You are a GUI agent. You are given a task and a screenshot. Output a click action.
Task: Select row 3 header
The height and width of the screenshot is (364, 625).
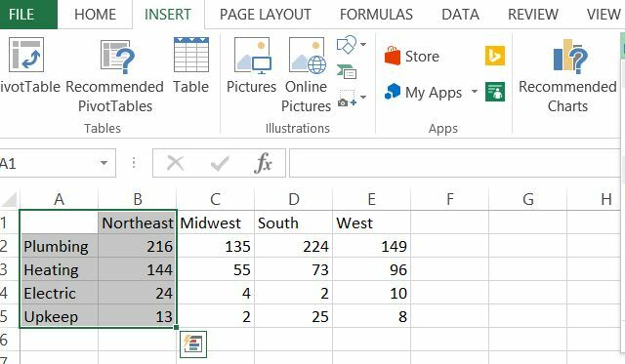click(9, 269)
